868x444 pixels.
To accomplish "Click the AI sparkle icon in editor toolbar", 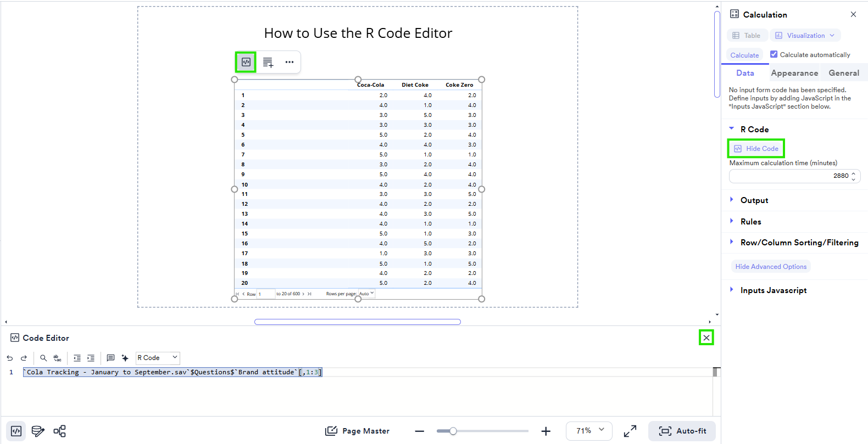I will coord(125,358).
